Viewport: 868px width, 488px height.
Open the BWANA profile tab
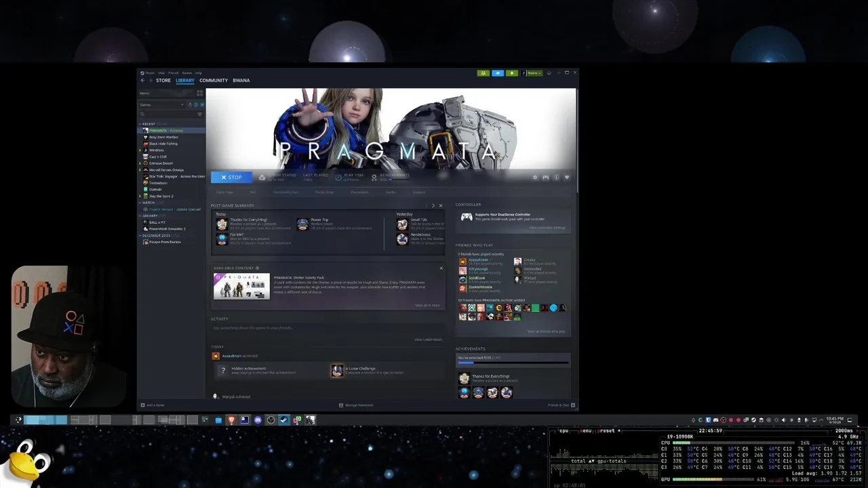[x=241, y=81]
